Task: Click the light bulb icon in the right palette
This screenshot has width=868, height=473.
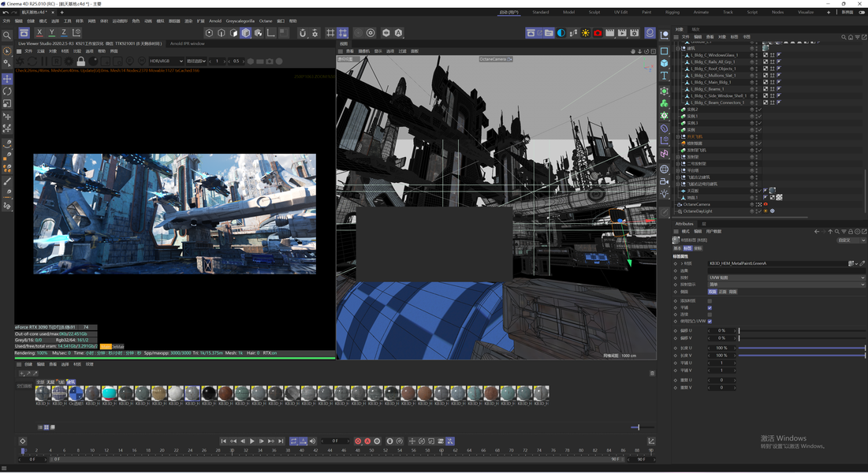Action: [x=665, y=193]
